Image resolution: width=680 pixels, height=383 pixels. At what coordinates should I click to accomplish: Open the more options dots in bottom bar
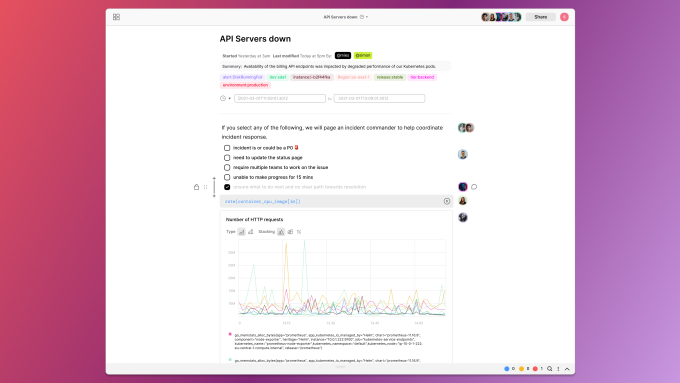558,369
